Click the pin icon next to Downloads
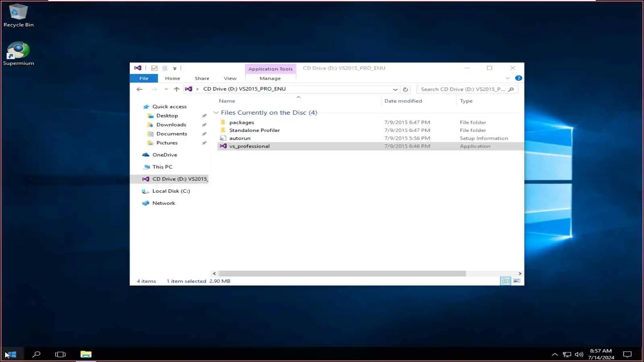Screen dimensions: 644x362 [x=204, y=125]
